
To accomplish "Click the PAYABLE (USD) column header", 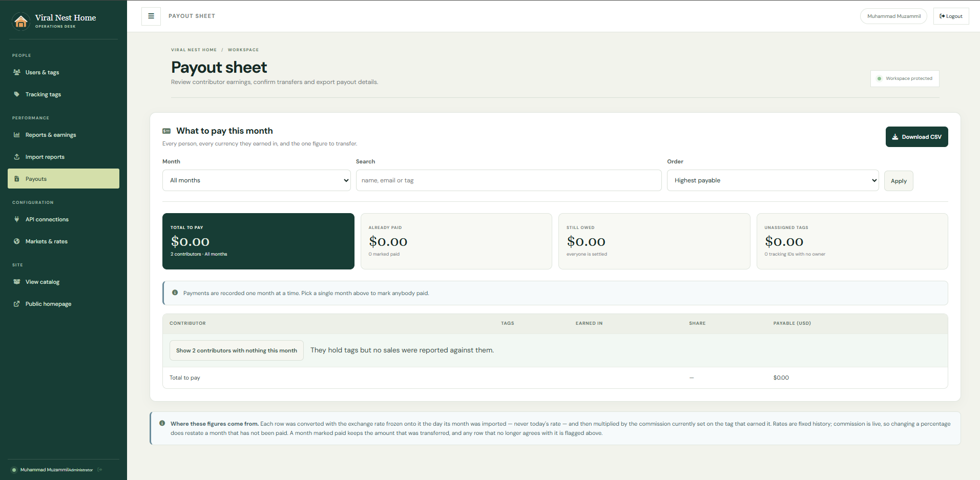I will 792,323.
